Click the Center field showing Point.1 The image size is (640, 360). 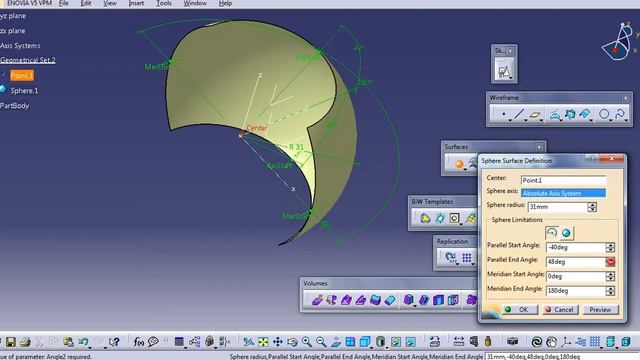click(x=563, y=180)
